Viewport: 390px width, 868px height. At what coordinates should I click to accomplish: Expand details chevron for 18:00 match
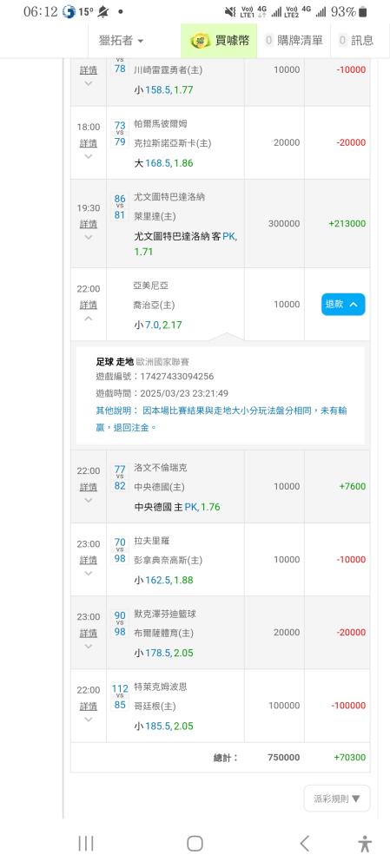coord(88,156)
